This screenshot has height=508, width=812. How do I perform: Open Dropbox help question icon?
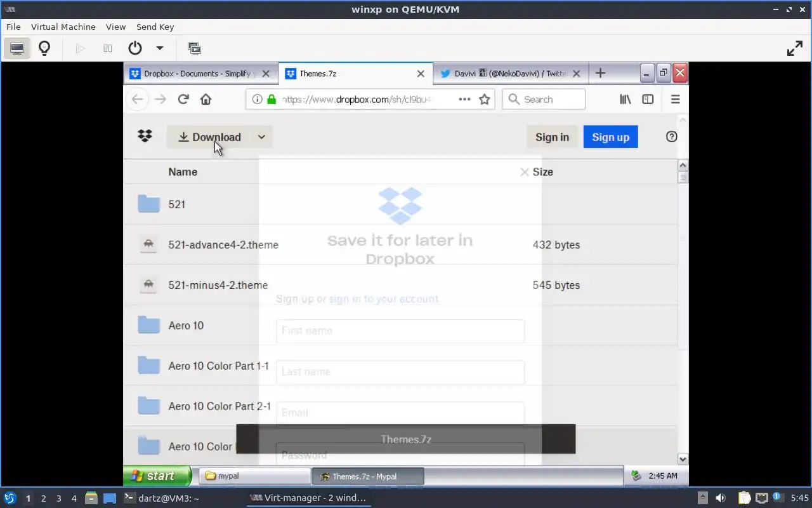pyautogui.click(x=671, y=137)
